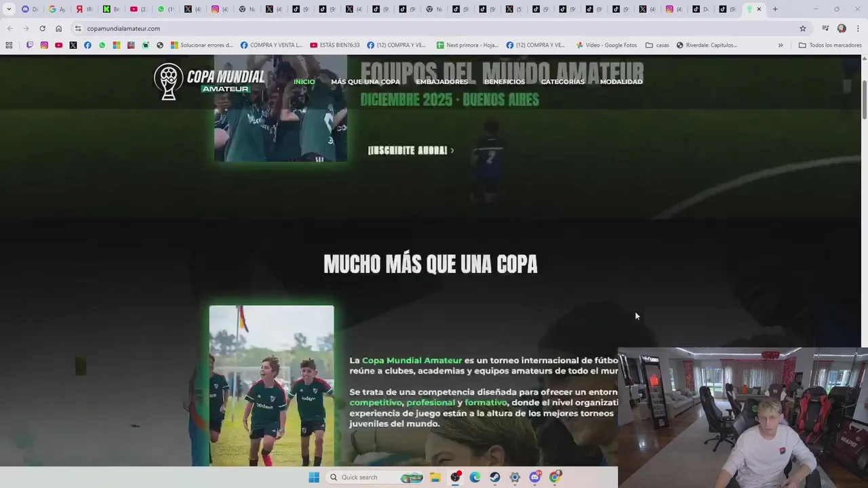This screenshot has height=488, width=868.
Task: Open the X bookmark icon
Action: (73, 45)
